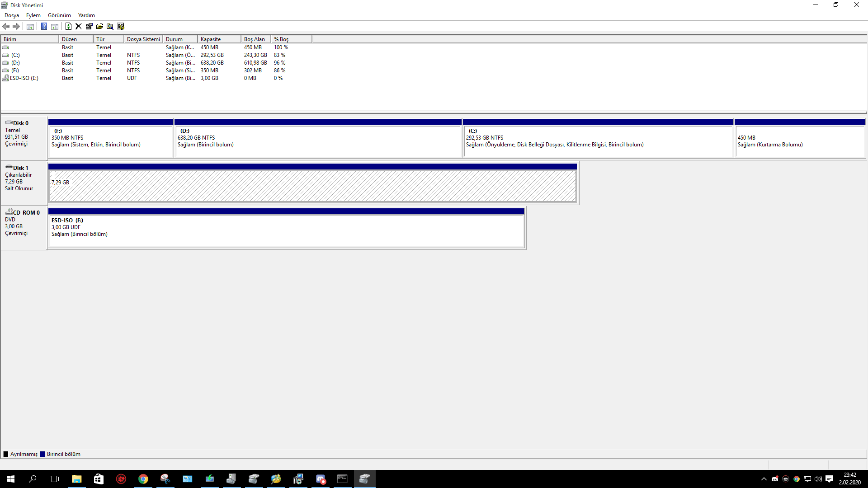Viewport: 868px width, 488px height.
Task: Expand hidden system tray icons chevron
Action: [x=764, y=479]
